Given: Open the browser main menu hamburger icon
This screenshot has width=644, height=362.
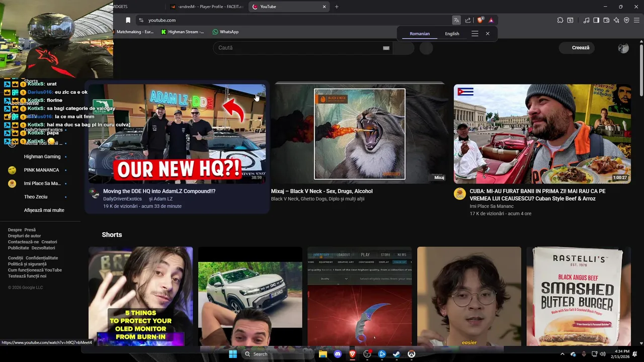Looking at the screenshot, I should point(637,20).
